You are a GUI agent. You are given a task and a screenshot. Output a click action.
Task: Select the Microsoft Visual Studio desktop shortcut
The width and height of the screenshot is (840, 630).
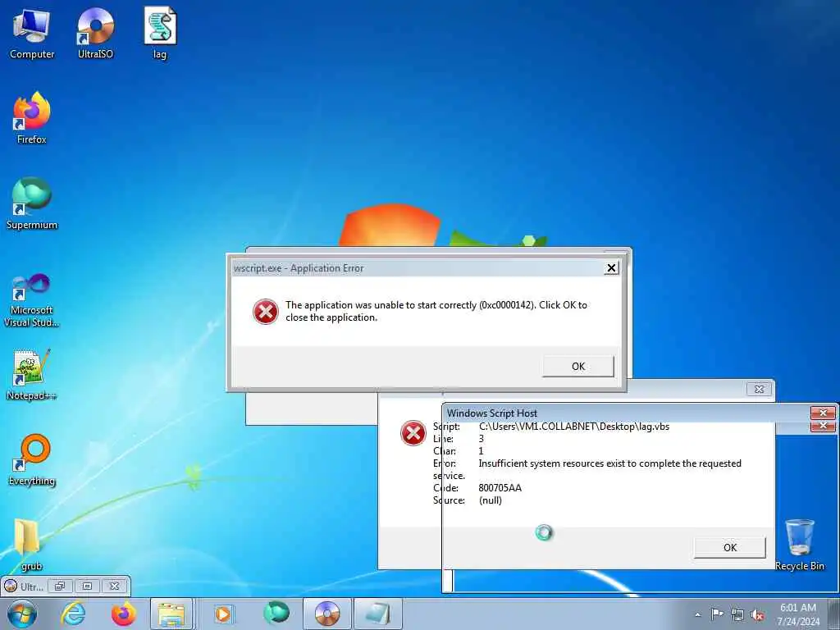[32, 300]
